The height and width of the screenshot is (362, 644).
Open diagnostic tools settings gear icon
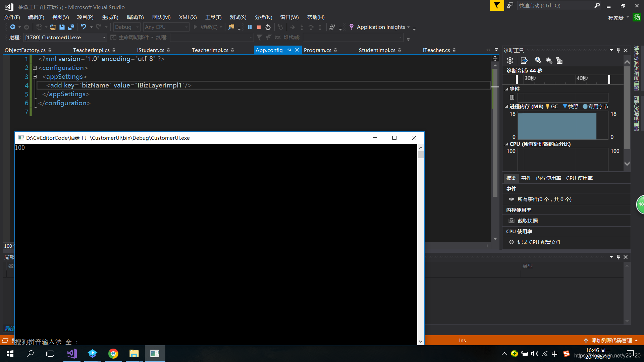[x=510, y=60]
